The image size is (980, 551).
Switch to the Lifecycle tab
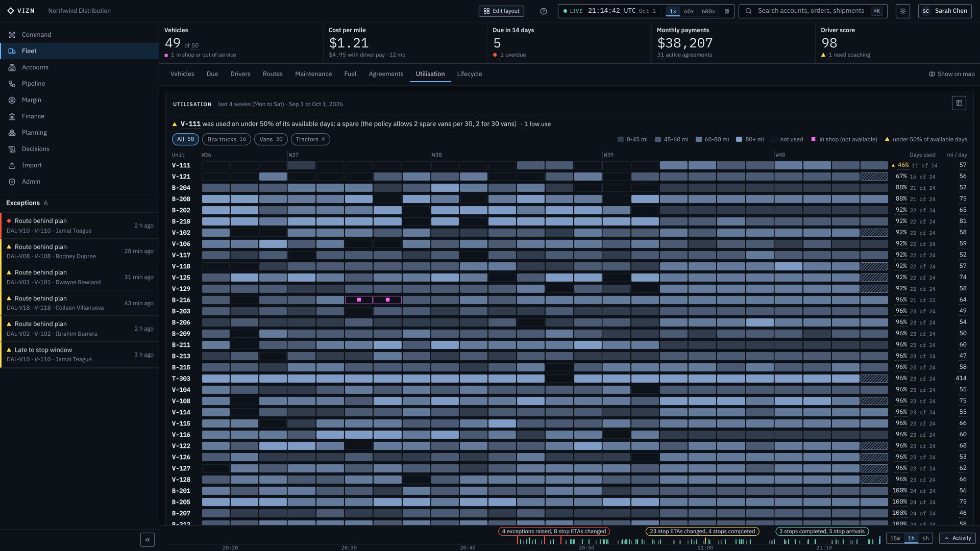coord(470,74)
